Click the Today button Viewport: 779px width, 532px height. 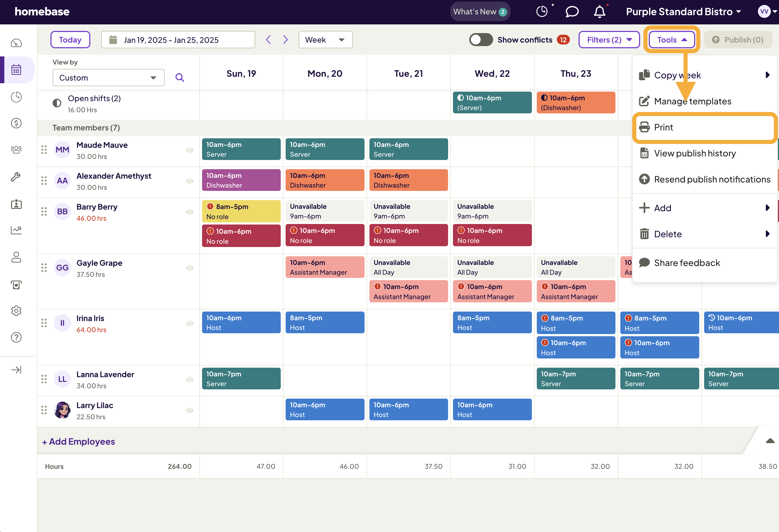pos(70,40)
